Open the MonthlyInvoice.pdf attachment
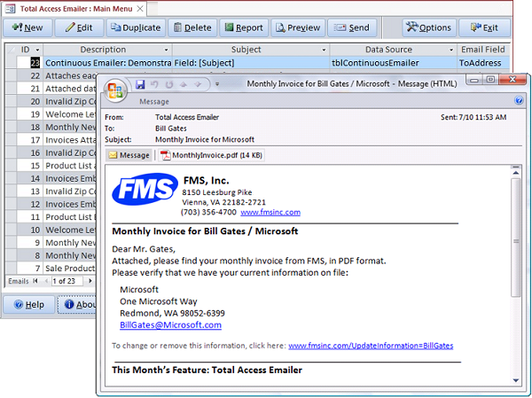The image size is (532, 398). click(x=197, y=156)
